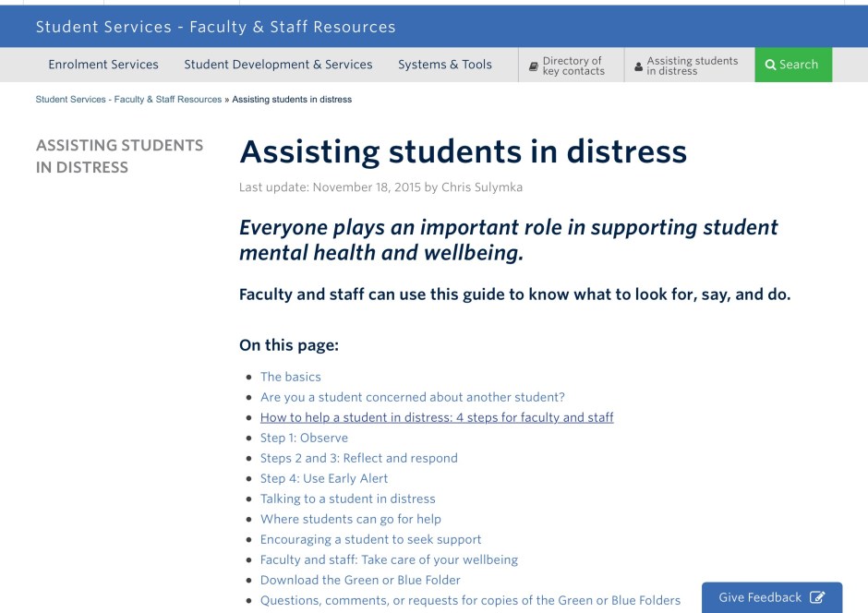Click the person icon beside Assisting students in distress

(x=639, y=66)
